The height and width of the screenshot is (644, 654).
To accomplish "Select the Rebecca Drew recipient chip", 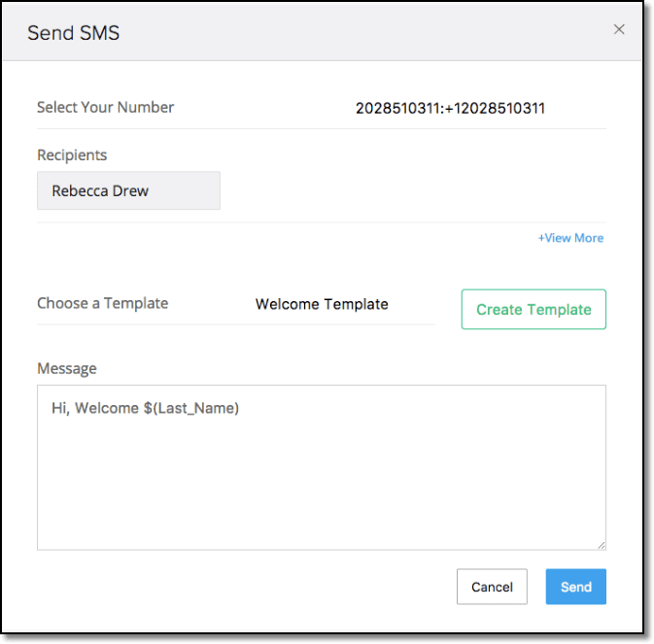I will (x=128, y=190).
